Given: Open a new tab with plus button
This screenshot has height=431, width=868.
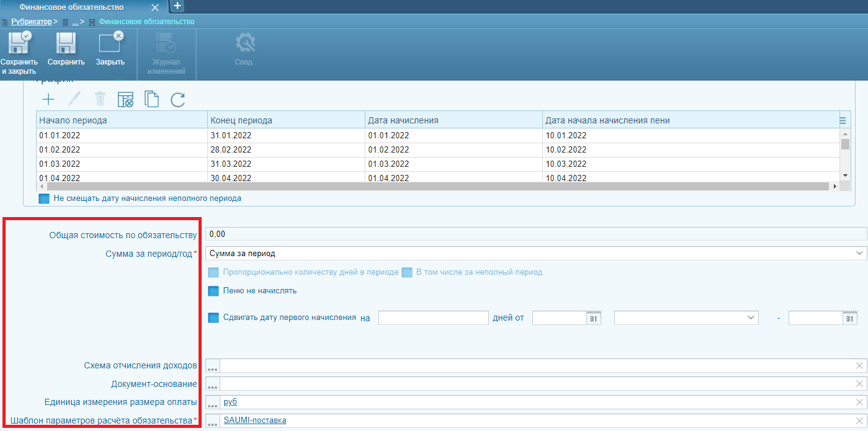Looking at the screenshot, I should click(x=177, y=6).
